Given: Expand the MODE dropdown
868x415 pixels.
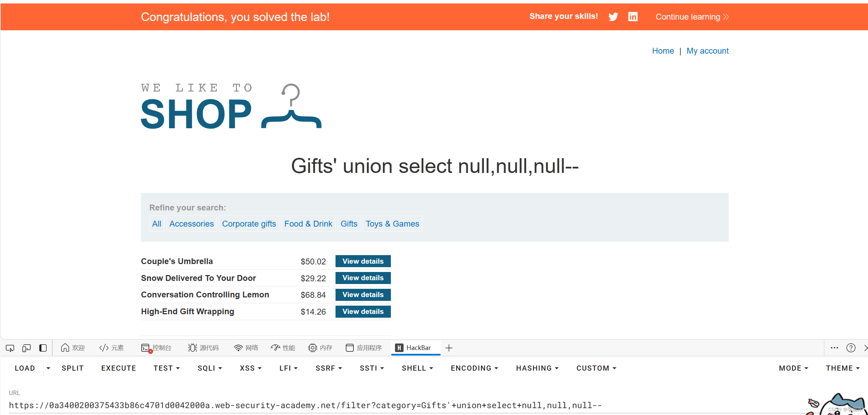Looking at the screenshot, I should tap(793, 368).
